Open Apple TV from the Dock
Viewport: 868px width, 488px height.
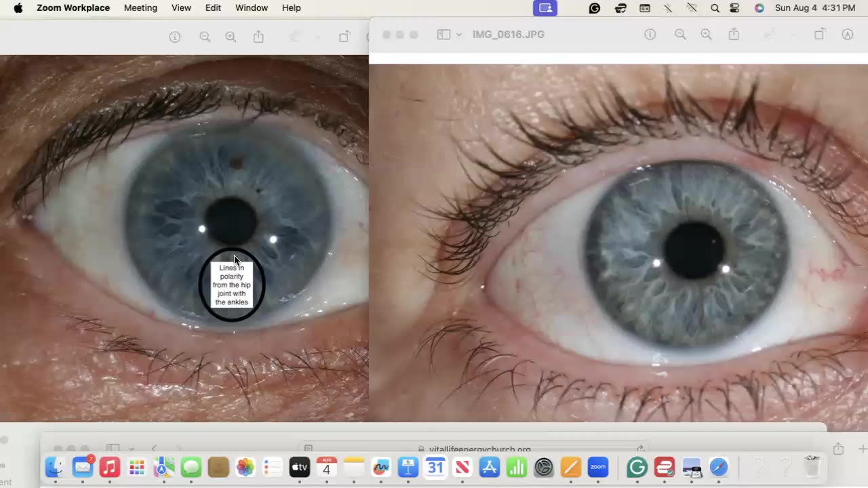[299, 467]
